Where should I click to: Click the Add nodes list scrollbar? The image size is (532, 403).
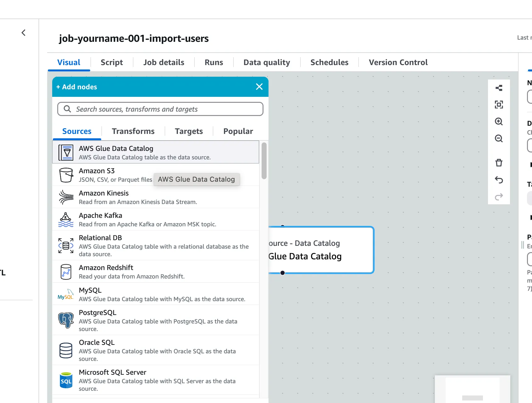click(264, 161)
